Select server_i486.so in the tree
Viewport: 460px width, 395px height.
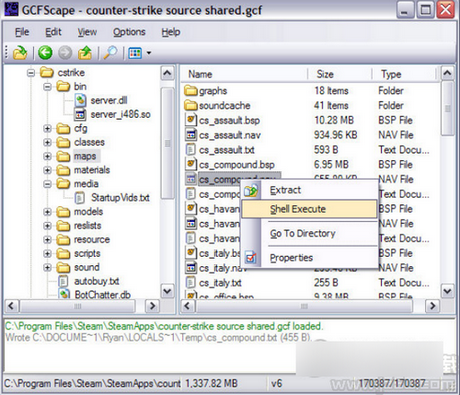(x=120, y=114)
